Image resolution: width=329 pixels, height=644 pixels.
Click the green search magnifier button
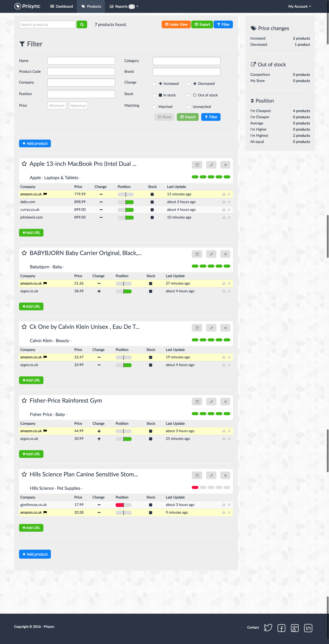tap(82, 25)
